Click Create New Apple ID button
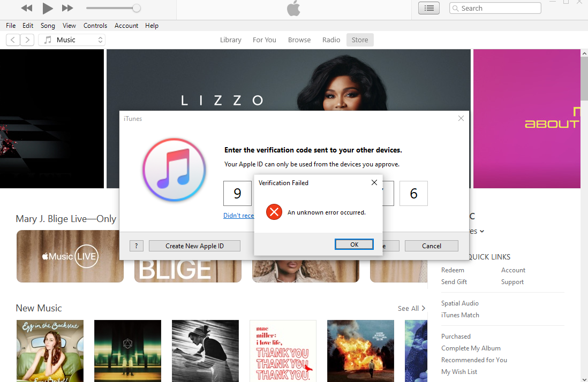This screenshot has height=382, width=588. pos(194,246)
